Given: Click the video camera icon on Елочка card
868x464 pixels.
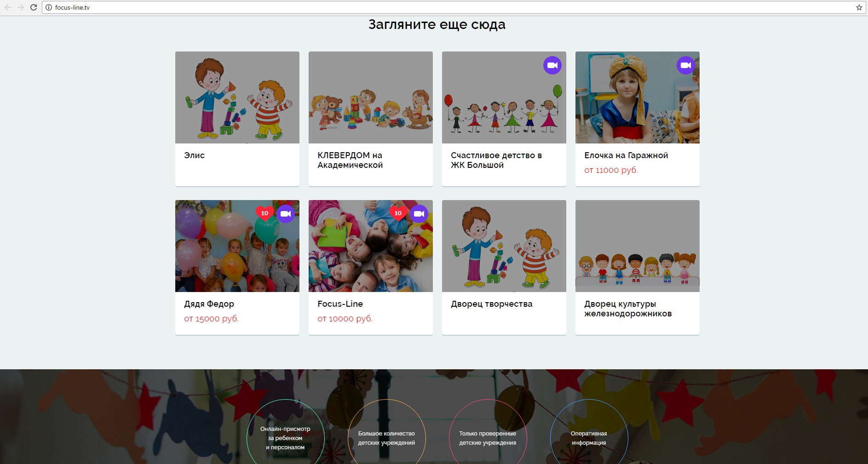Looking at the screenshot, I should click(x=686, y=65).
